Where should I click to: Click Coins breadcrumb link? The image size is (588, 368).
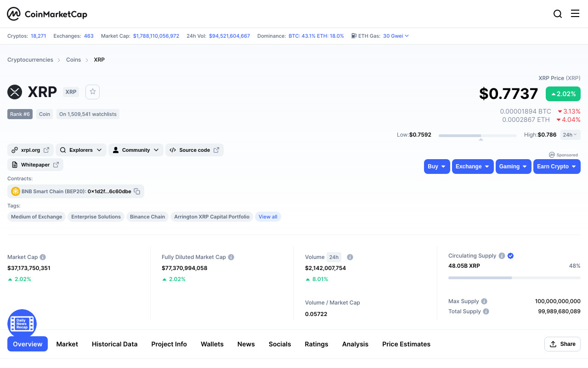pyautogui.click(x=73, y=60)
